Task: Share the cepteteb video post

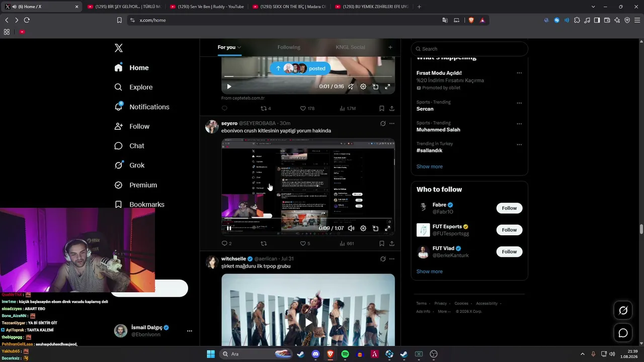Action: click(391, 108)
